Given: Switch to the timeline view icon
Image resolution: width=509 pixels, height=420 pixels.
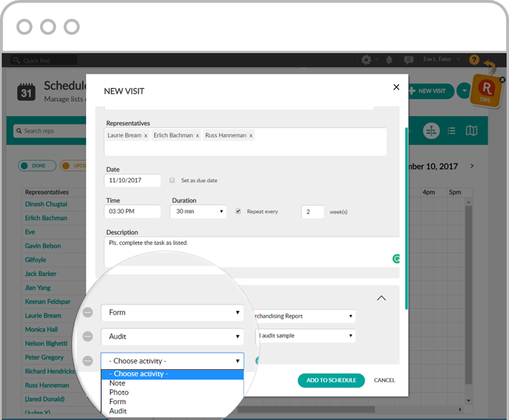Looking at the screenshot, I should tap(431, 131).
